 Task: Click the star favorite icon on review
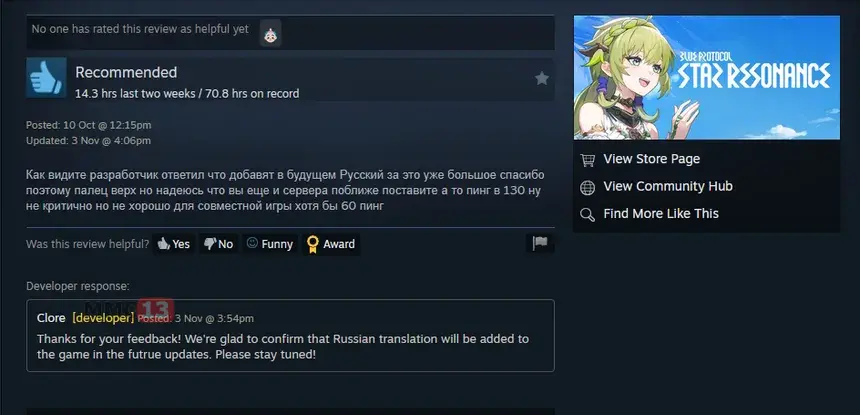[542, 79]
